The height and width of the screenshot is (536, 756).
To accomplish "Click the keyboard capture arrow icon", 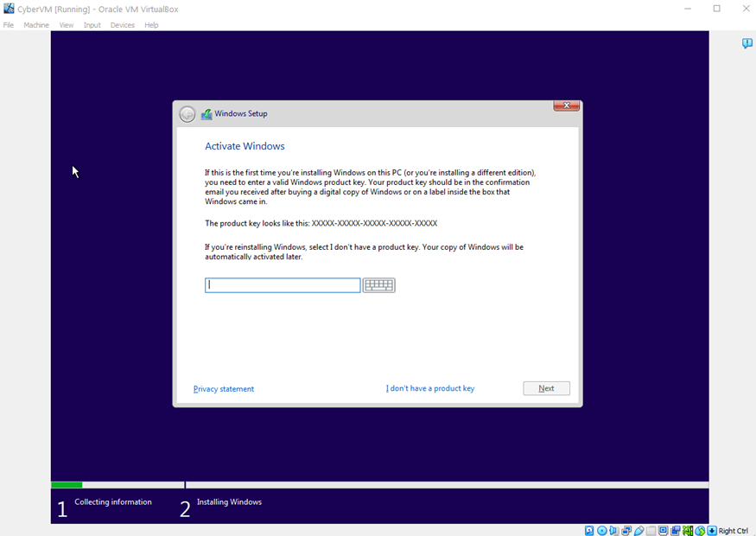I will click(712, 531).
